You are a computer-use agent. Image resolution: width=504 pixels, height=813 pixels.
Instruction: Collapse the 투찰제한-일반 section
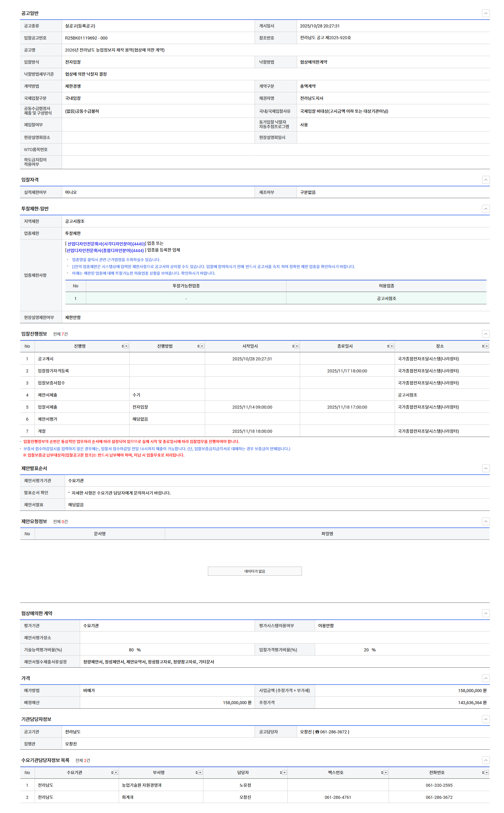tap(486, 209)
